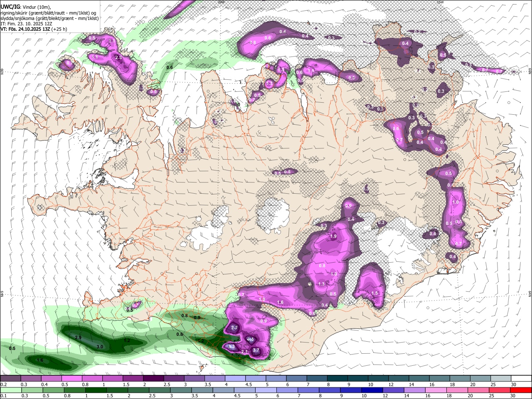This screenshot has height=399, width=532.
Task: Click the pale lavender 4 swatch in top legend row
Action: (x=235, y=378)
